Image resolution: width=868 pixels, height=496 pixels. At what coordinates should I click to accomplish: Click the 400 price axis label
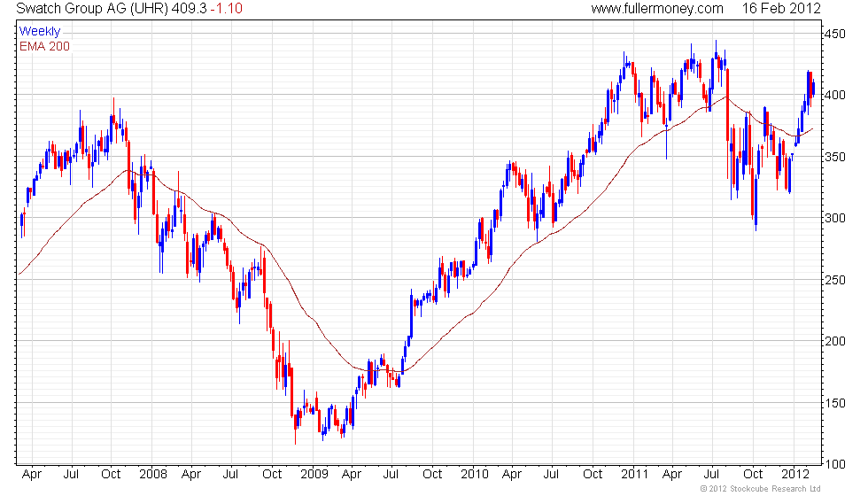(834, 96)
